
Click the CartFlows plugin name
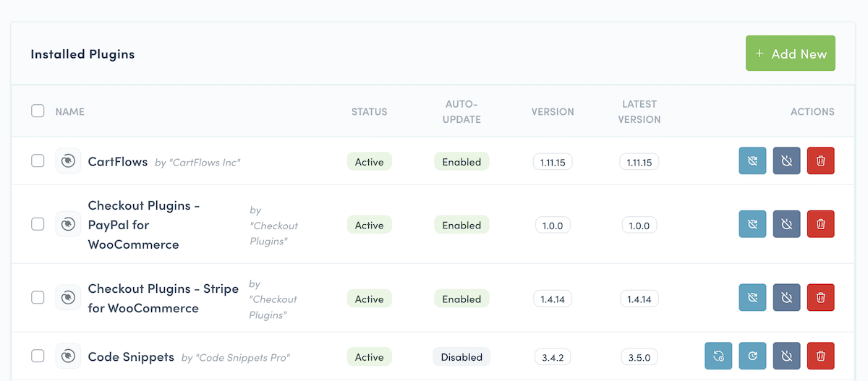(118, 161)
